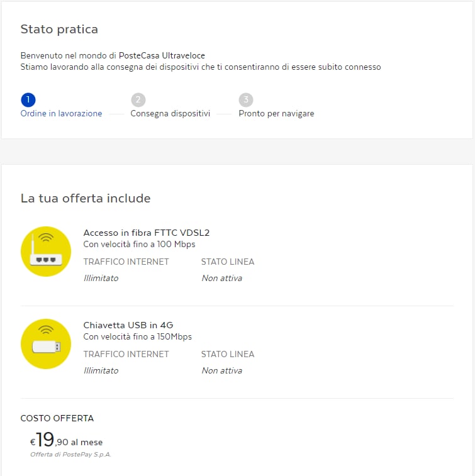
Task: Click Illimitato traffic value for USB dongle
Action: coord(101,370)
